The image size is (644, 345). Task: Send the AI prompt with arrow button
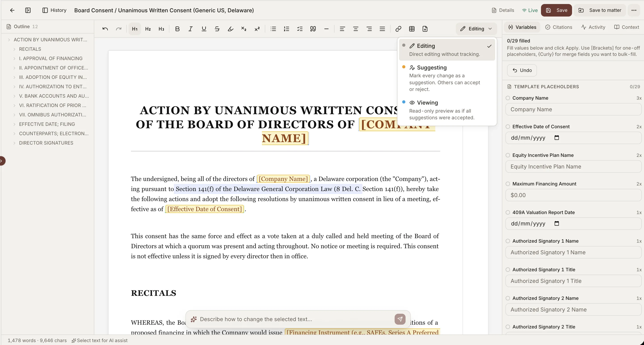point(400,319)
